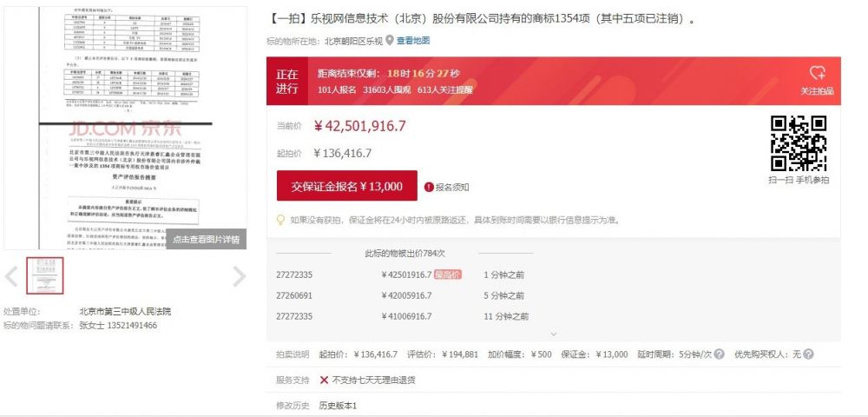Click the main appraisal document image
Viewport: 868px width, 417px height.
tap(125, 122)
